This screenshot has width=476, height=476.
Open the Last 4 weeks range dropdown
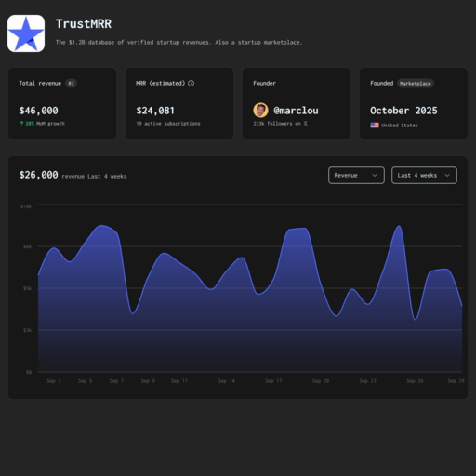point(424,175)
